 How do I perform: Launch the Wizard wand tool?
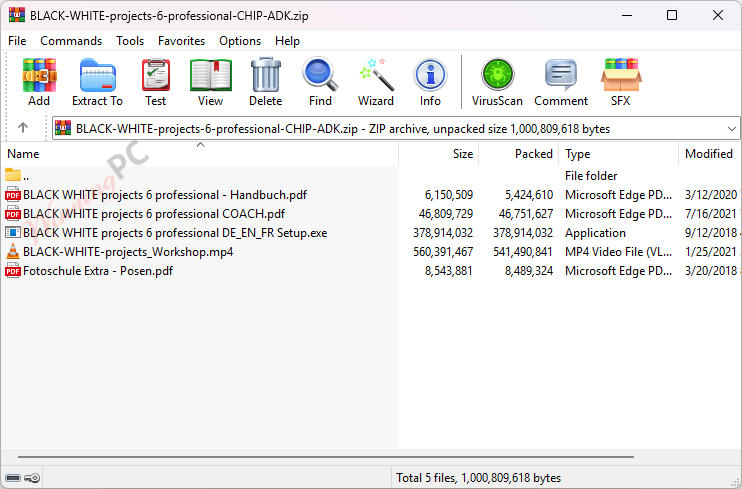[x=376, y=75]
